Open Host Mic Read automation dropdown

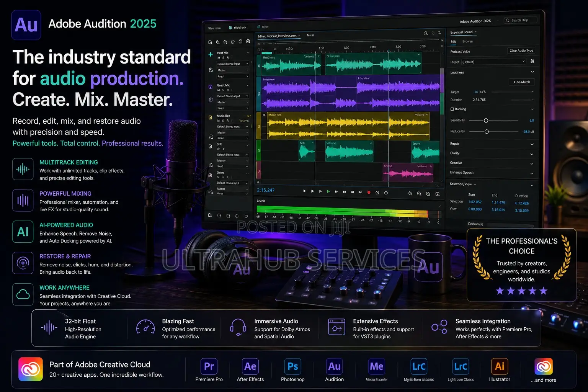tap(233, 77)
